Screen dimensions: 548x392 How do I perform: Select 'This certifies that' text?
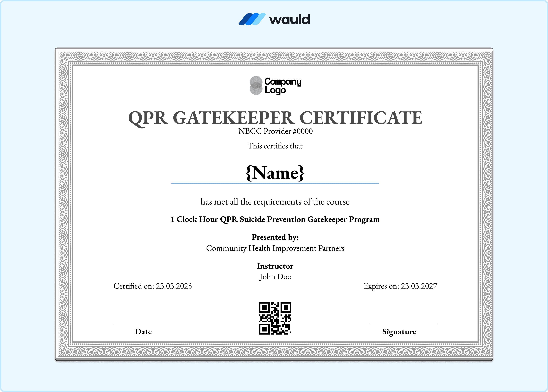275,146
